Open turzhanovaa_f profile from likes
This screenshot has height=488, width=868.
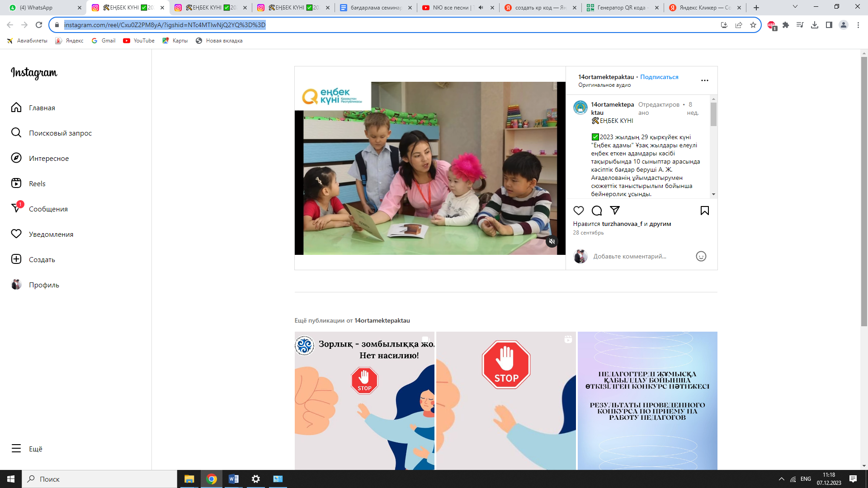coord(622,224)
